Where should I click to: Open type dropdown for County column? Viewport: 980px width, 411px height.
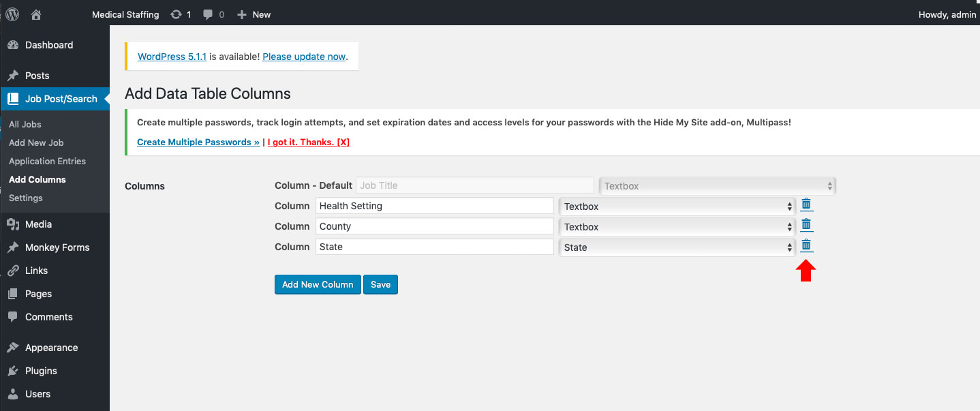click(677, 226)
